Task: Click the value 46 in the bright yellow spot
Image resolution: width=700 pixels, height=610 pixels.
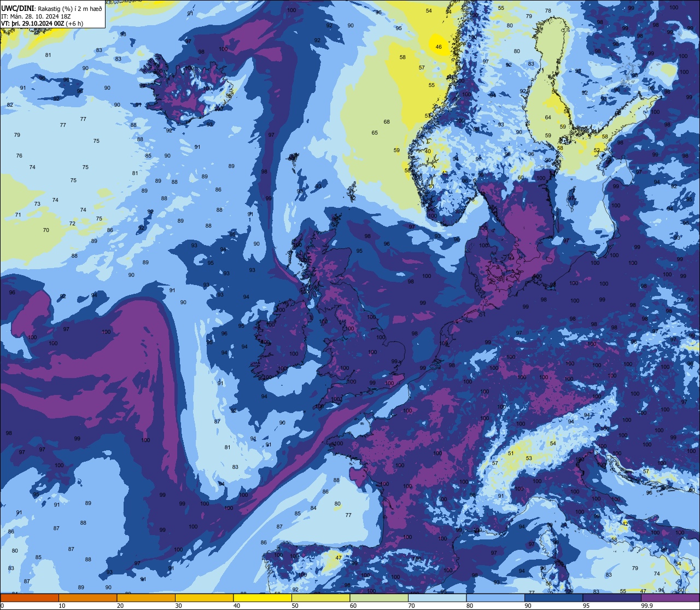Action: click(439, 47)
